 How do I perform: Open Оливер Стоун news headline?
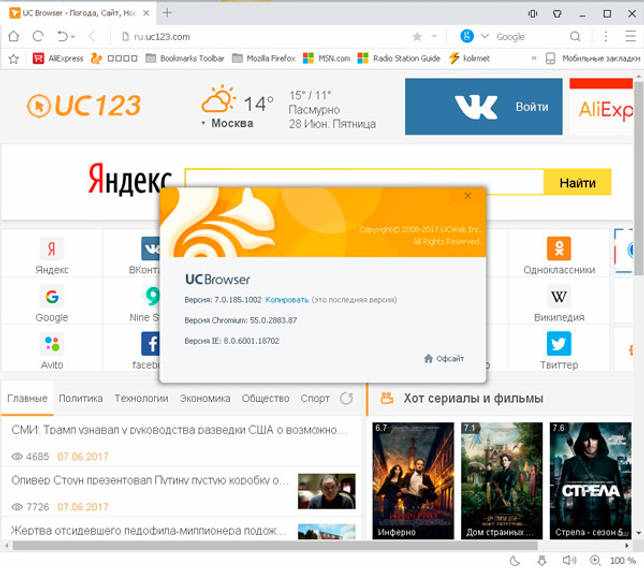150,480
